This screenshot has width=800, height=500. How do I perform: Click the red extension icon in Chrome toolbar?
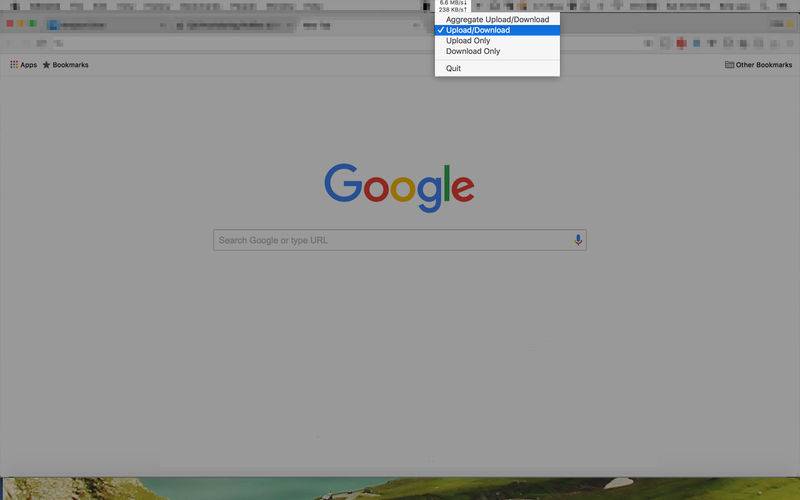tap(681, 43)
